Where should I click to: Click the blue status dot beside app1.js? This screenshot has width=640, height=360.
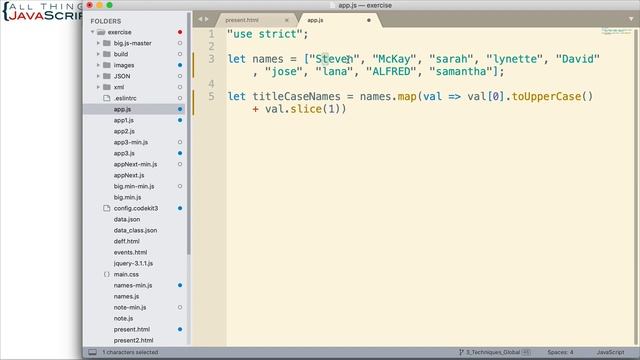coord(180,120)
